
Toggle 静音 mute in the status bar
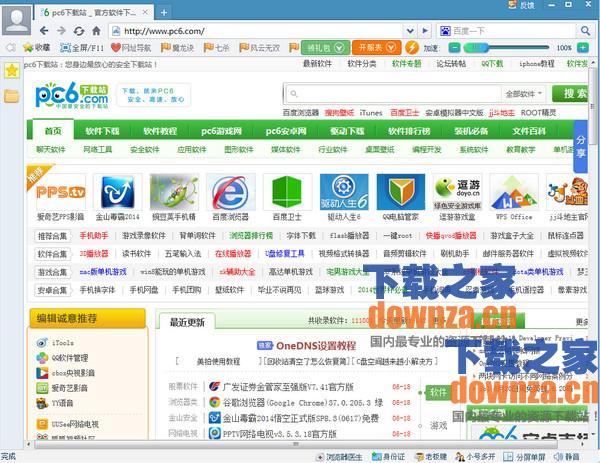point(567,456)
